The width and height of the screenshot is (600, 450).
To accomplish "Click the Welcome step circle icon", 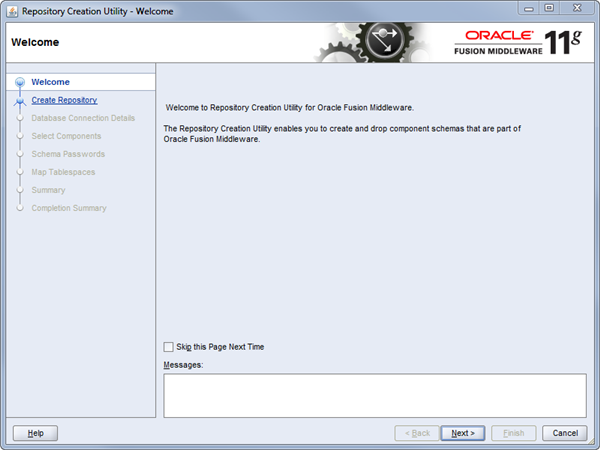I will coord(20,82).
